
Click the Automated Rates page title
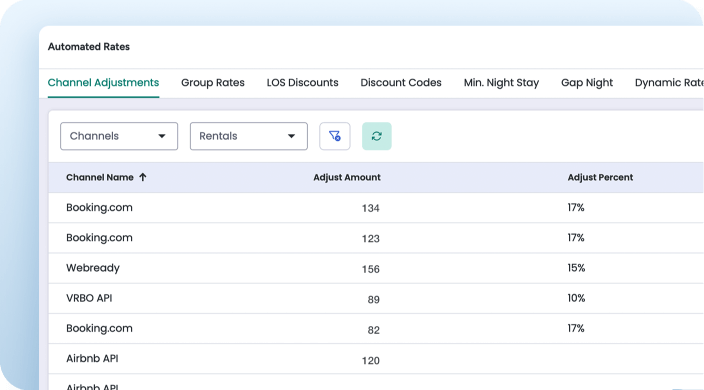[x=89, y=47]
